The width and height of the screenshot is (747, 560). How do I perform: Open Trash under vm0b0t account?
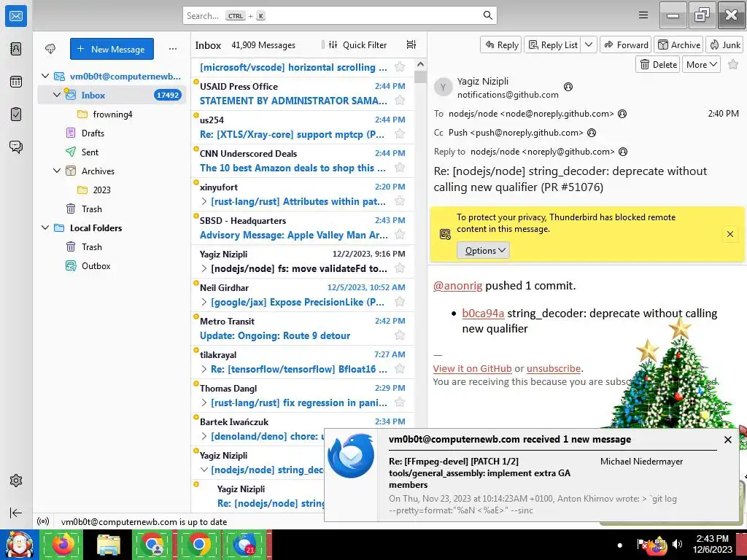(x=92, y=209)
